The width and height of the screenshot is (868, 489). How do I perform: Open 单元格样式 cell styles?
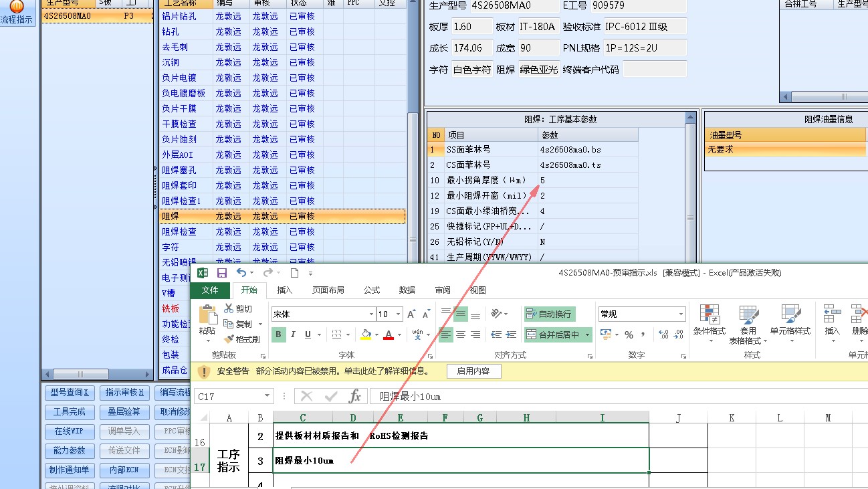[790, 324]
